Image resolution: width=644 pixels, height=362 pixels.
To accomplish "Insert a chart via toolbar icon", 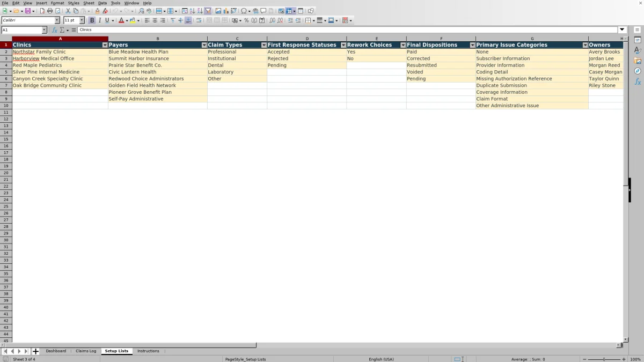I will click(226, 11).
